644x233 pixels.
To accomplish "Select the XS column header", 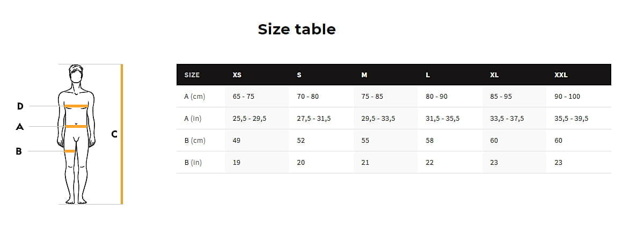I will tap(237, 75).
